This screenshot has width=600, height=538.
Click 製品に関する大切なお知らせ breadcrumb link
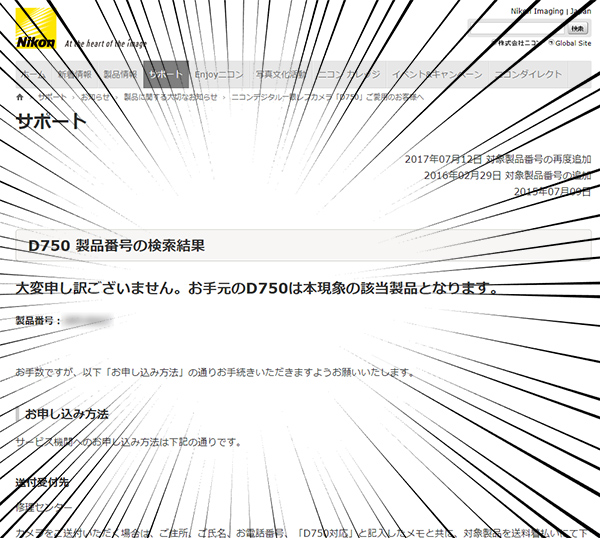point(171,97)
